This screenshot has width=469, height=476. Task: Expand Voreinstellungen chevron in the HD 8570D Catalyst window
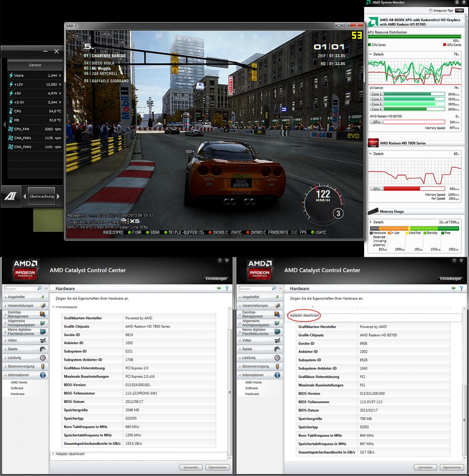tap(239, 306)
